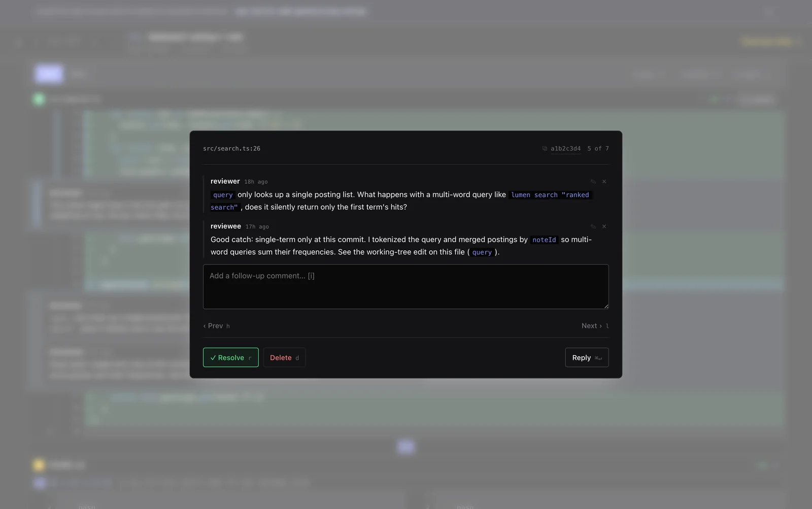
Task: Click the resize handle of the comment box
Action: [606, 306]
